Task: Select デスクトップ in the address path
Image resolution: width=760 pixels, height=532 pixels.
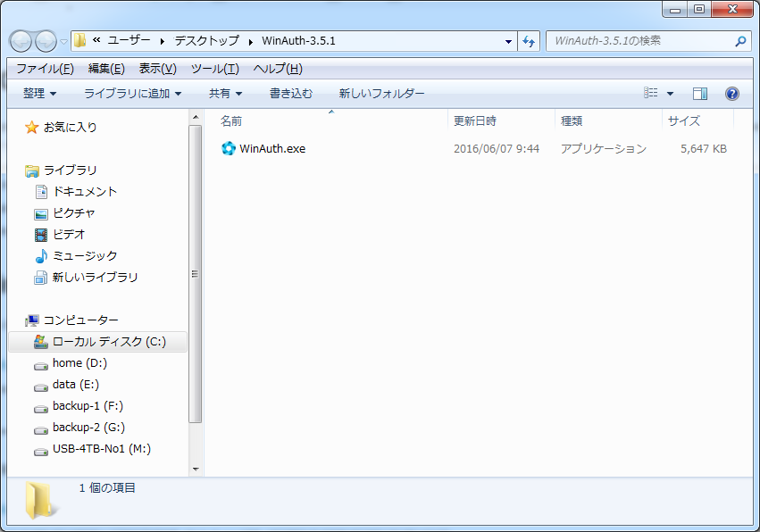Action: pos(207,40)
